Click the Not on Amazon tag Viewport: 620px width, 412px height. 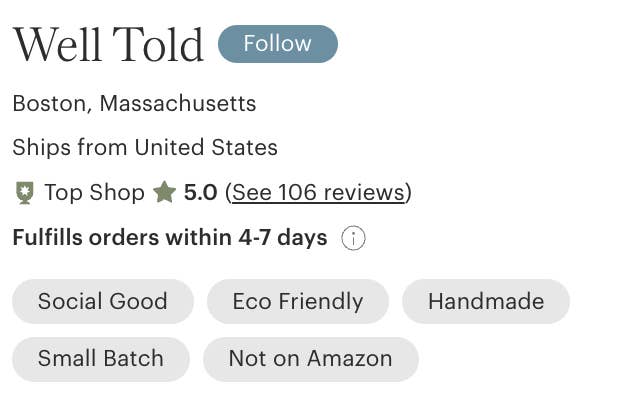tap(310, 359)
